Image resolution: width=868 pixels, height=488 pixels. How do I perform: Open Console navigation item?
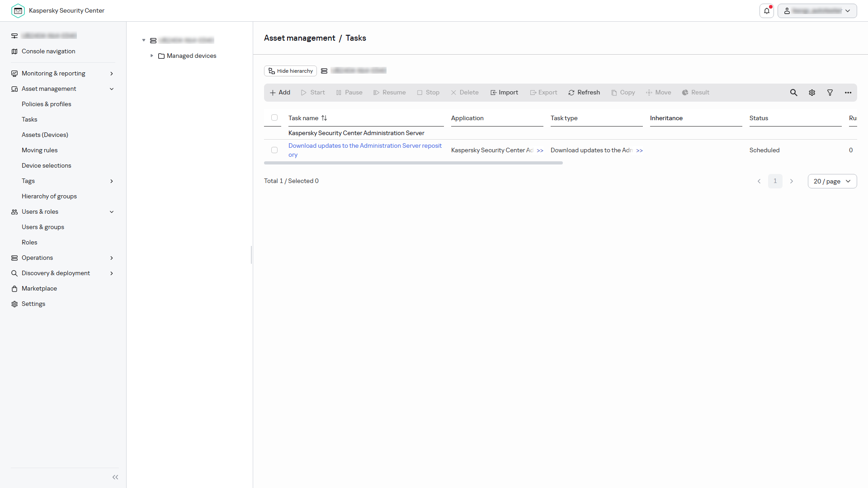tap(48, 51)
